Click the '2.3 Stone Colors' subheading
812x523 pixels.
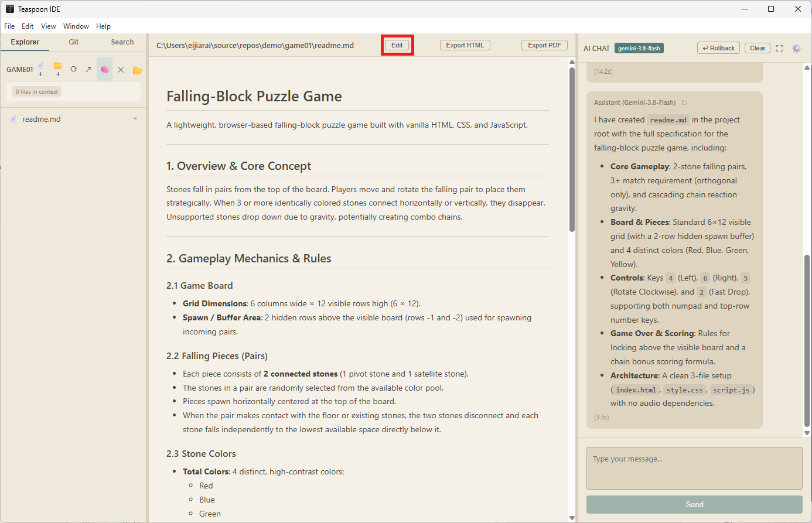(x=201, y=454)
